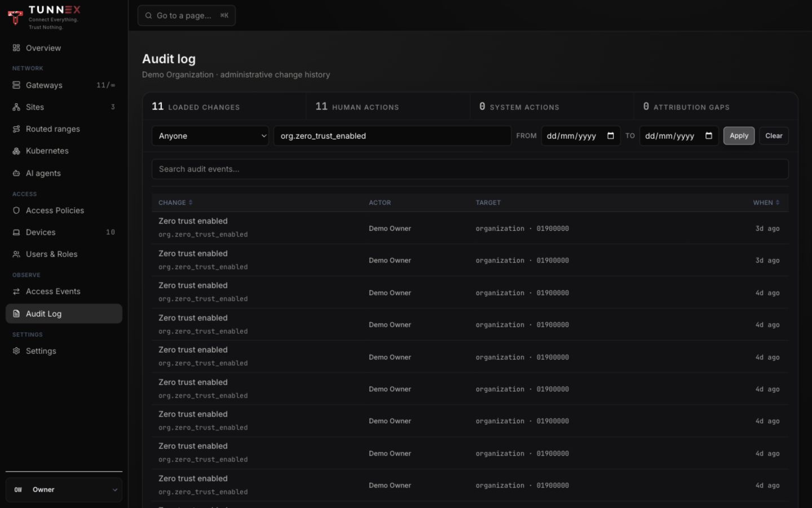Select Users & Roles menu item
Screen dimensions: 812x508
coord(64,255)
